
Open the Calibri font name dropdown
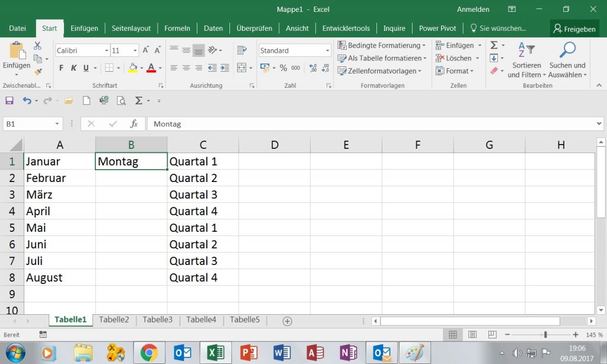[107, 50]
